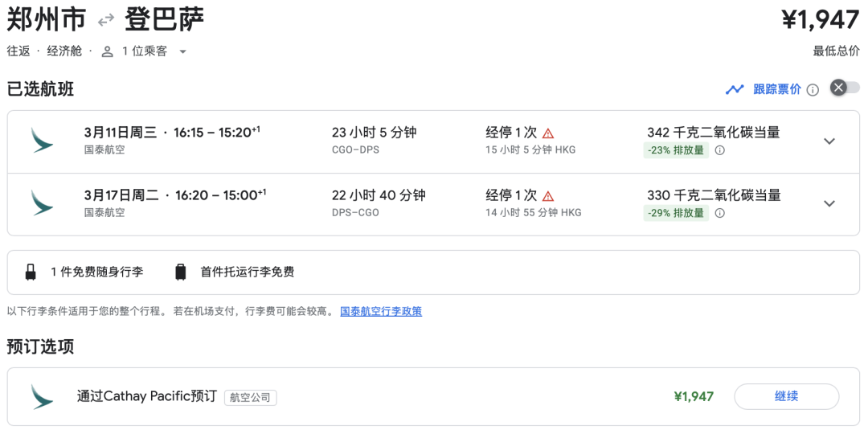Click the 14 小时 55 分钟 HKG layover text
The image size is (868, 430).
coord(534,212)
